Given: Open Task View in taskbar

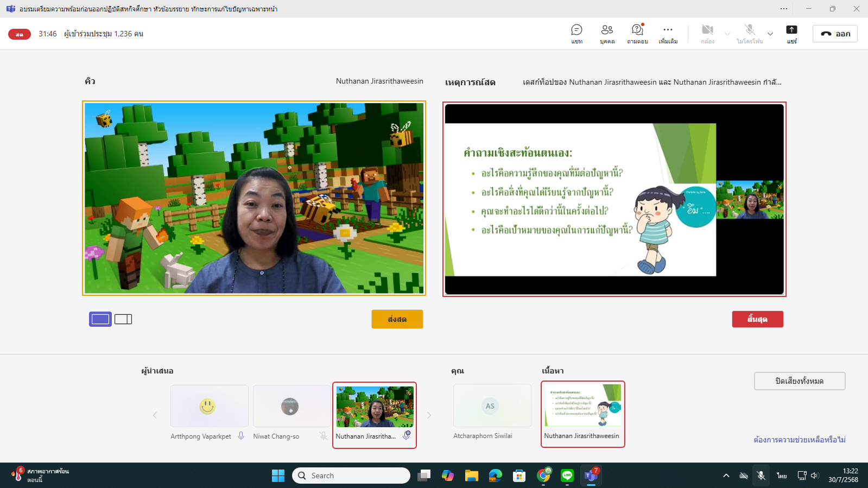Looking at the screenshot, I should click(424, 476).
